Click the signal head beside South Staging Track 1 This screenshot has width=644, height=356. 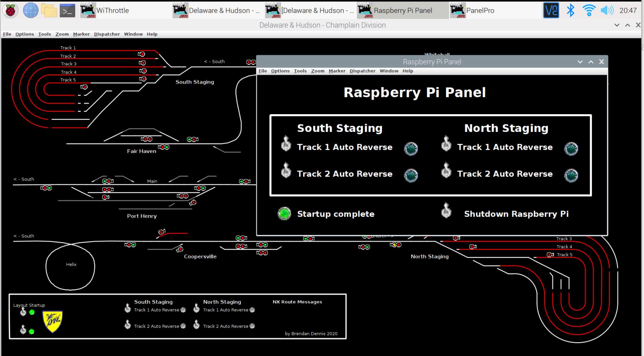coord(141,54)
